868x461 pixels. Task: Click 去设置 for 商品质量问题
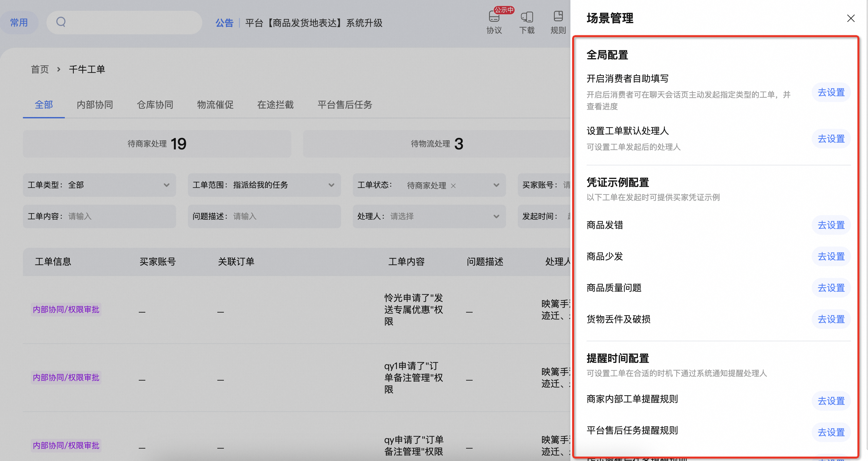(831, 288)
